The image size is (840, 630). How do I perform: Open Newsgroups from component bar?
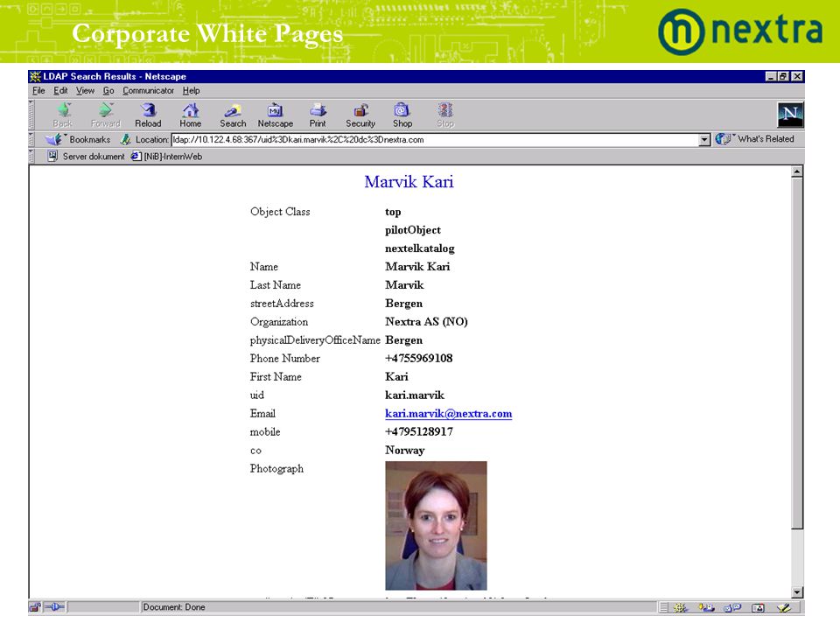click(x=731, y=607)
